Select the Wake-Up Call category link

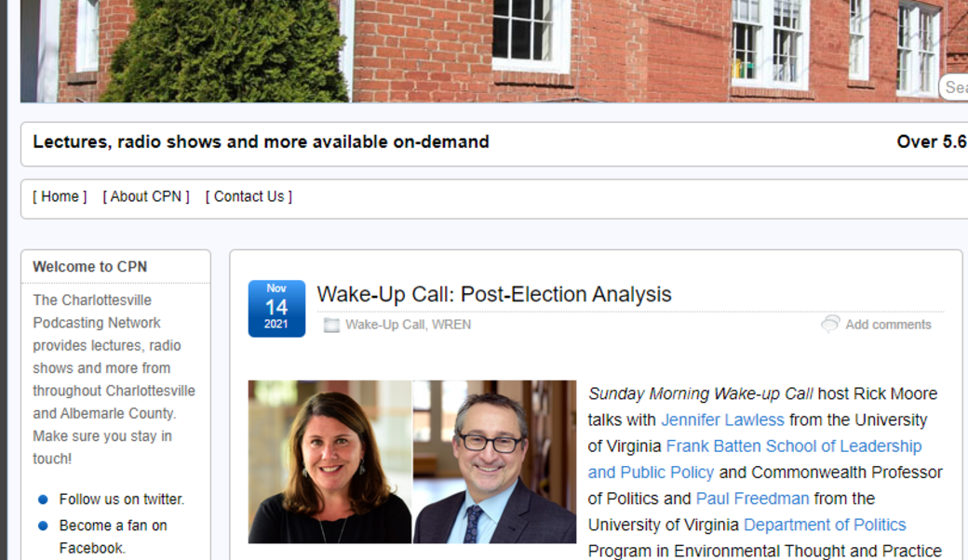384,325
